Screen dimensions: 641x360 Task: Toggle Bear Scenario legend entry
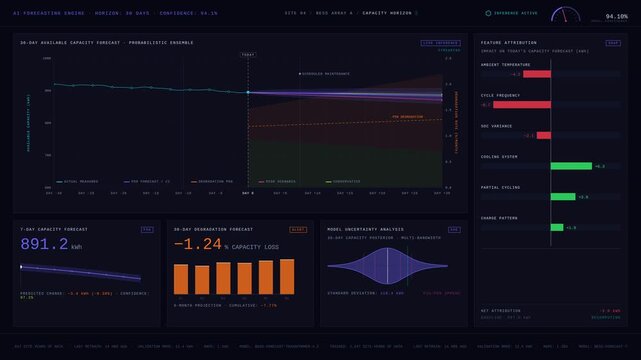pyautogui.click(x=277, y=181)
